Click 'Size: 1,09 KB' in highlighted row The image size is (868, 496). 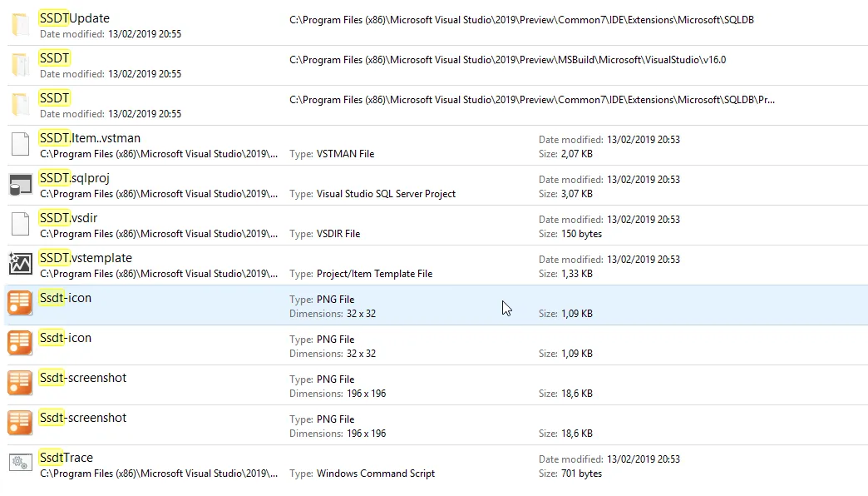(565, 314)
